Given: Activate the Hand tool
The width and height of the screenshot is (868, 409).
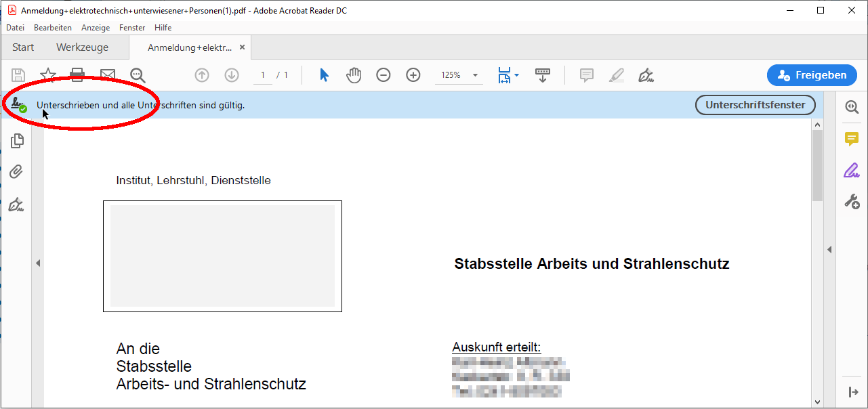Looking at the screenshot, I should click(354, 74).
